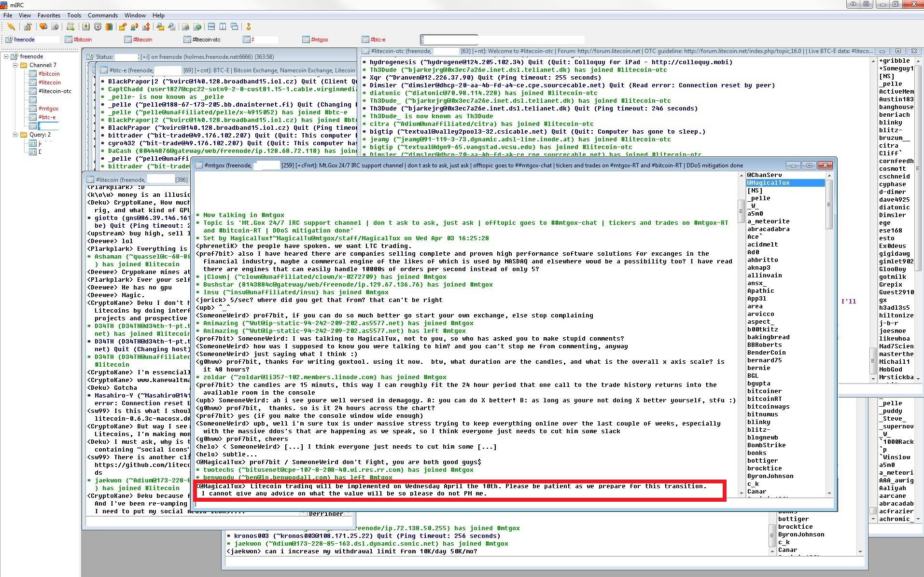Image resolution: width=924 pixels, height=577 pixels.
Task: Open the View menu
Action: [x=25, y=15]
